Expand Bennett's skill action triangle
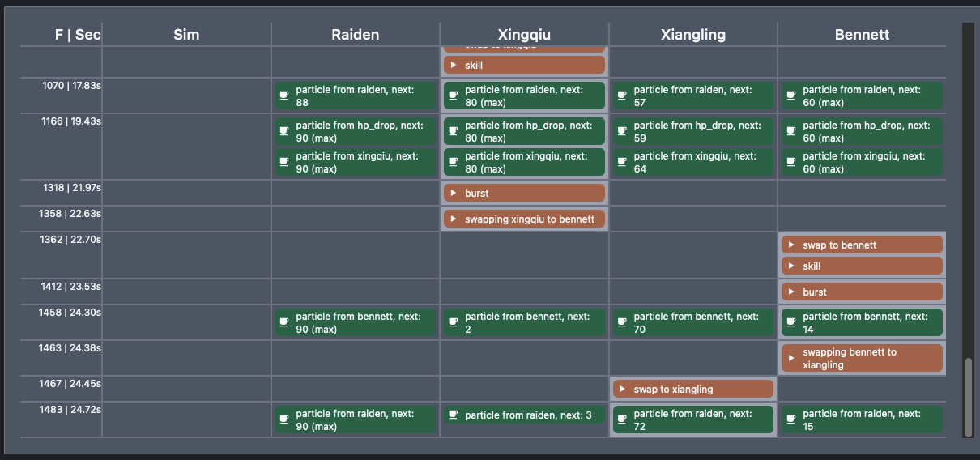The image size is (980, 460). click(791, 266)
